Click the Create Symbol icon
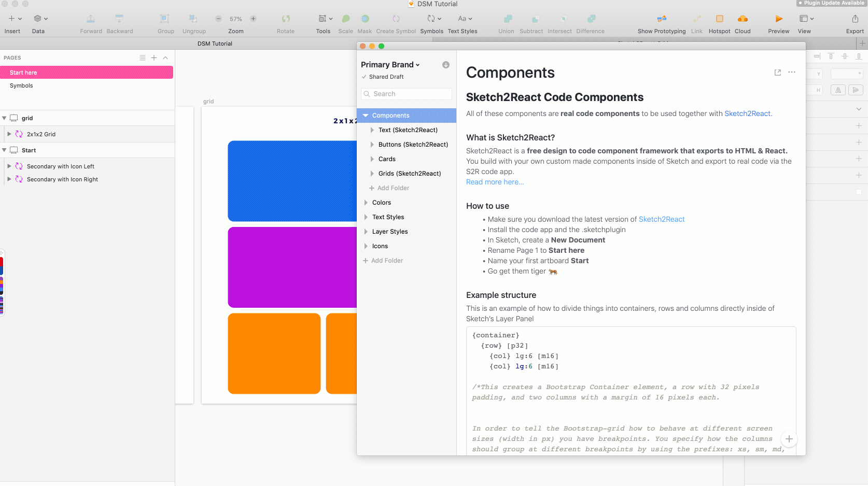The width and height of the screenshot is (868, 486). coord(396,19)
